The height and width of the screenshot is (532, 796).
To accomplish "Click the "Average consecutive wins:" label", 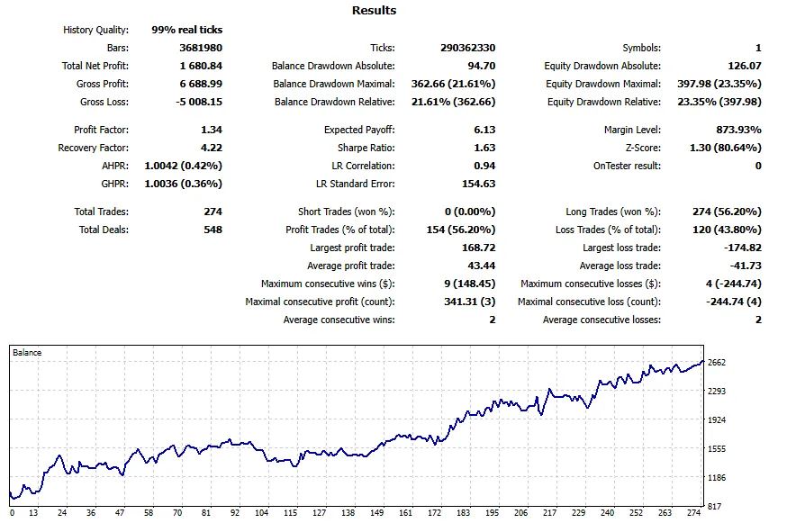I will click(x=339, y=320).
